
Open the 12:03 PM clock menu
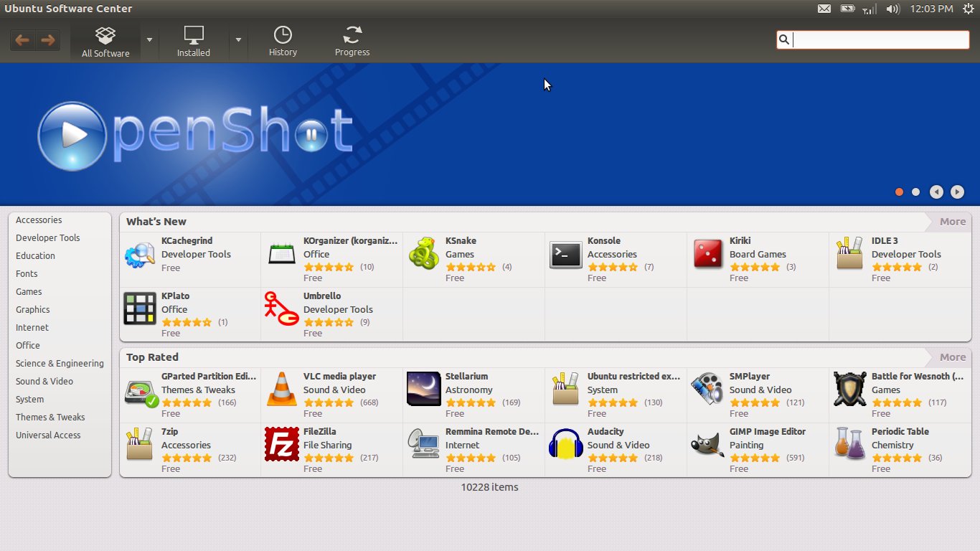pyautogui.click(x=931, y=9)
